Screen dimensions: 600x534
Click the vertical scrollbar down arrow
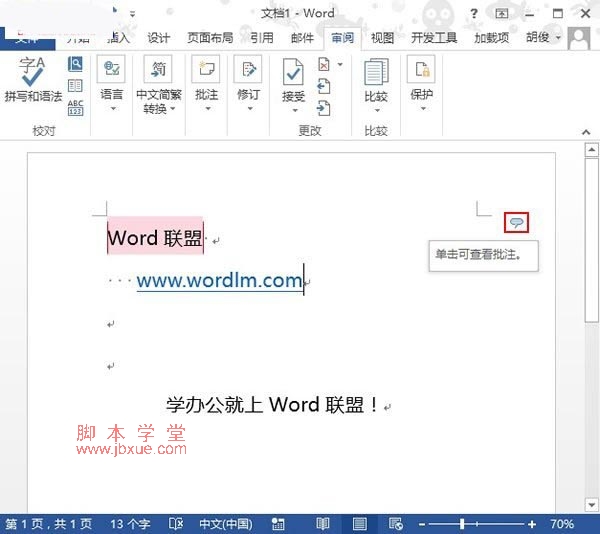[592, 505]
